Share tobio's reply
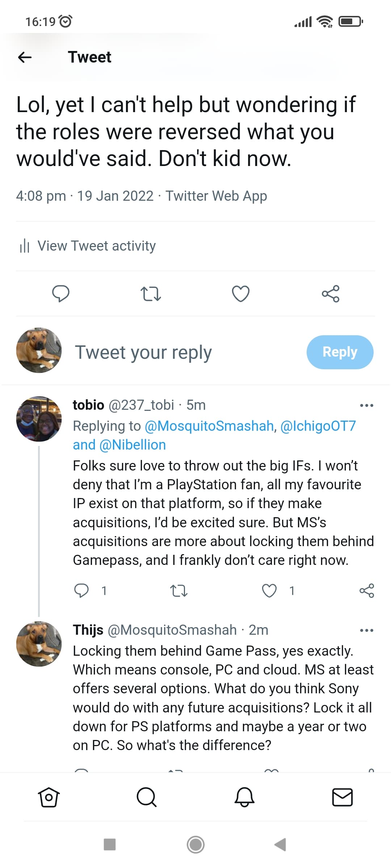Screen dimensions: 391x868 point(366,591)
